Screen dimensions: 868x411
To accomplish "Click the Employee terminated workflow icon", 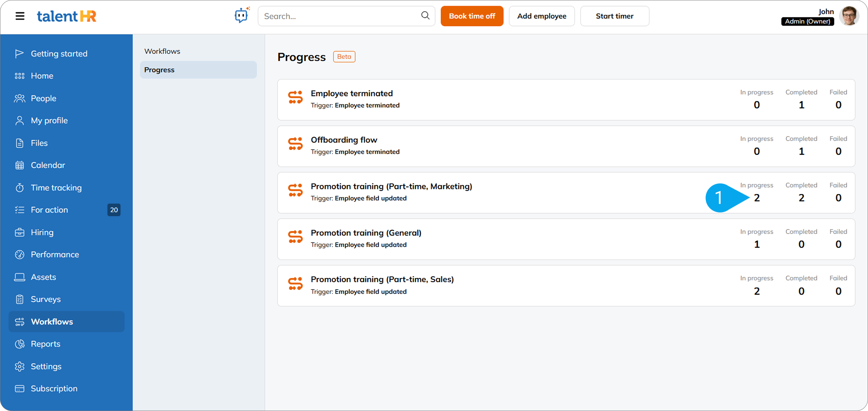I will [295, 97].
